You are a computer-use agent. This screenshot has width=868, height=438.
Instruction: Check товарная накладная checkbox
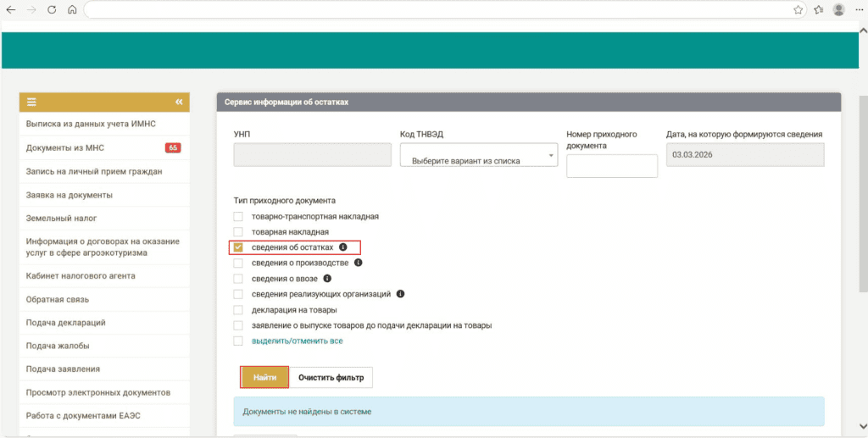coord(238,232)
